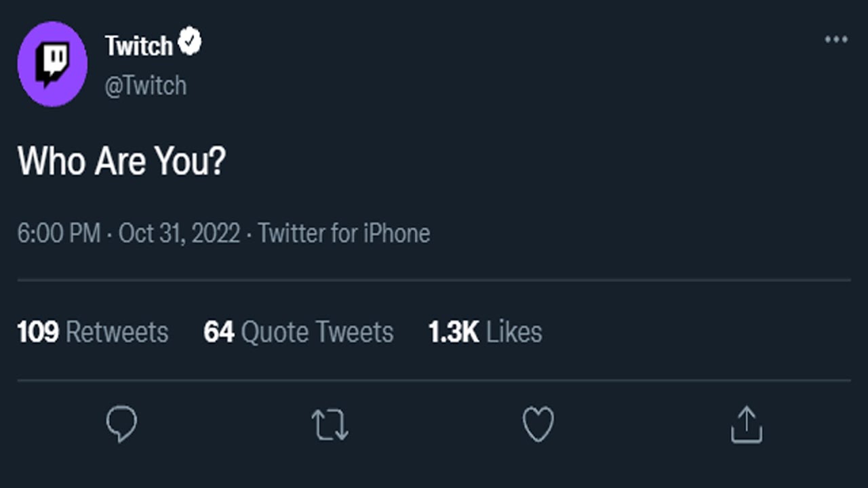The width and height of the screenshot is (868, 488).
Task: Open the Twitter for iPhone source link
Action: (x=344, y=234)
